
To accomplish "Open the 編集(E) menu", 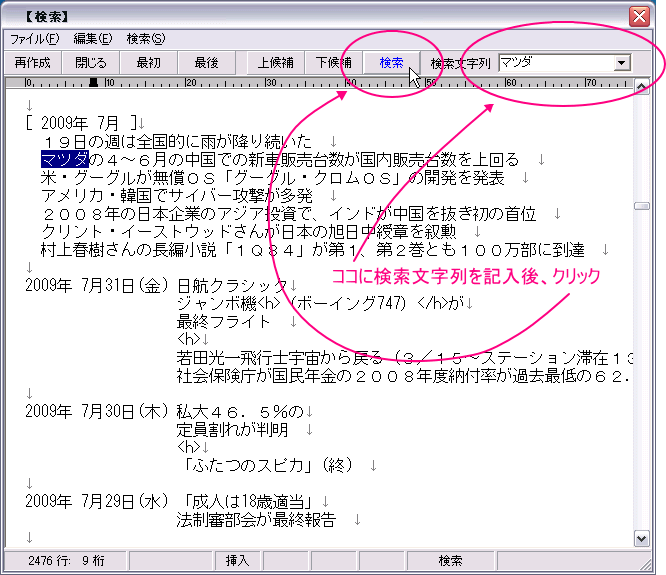I will (x=92, y=39).
